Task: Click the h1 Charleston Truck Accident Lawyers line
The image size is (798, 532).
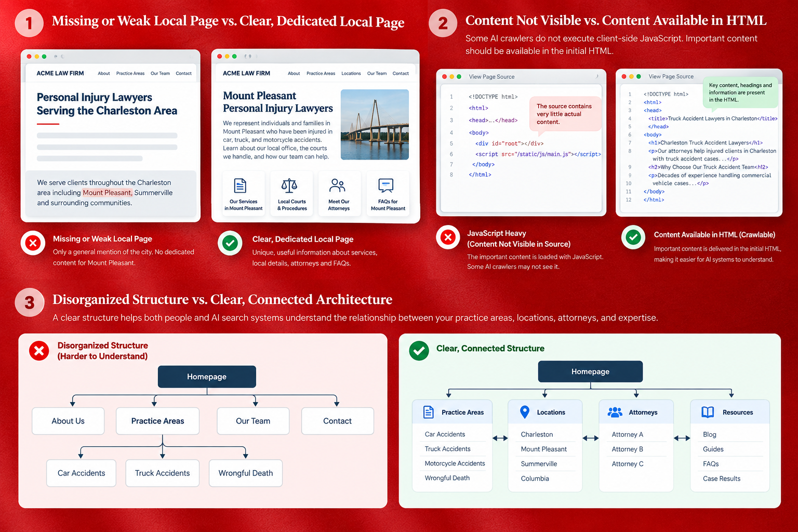Action: [705, 143]
